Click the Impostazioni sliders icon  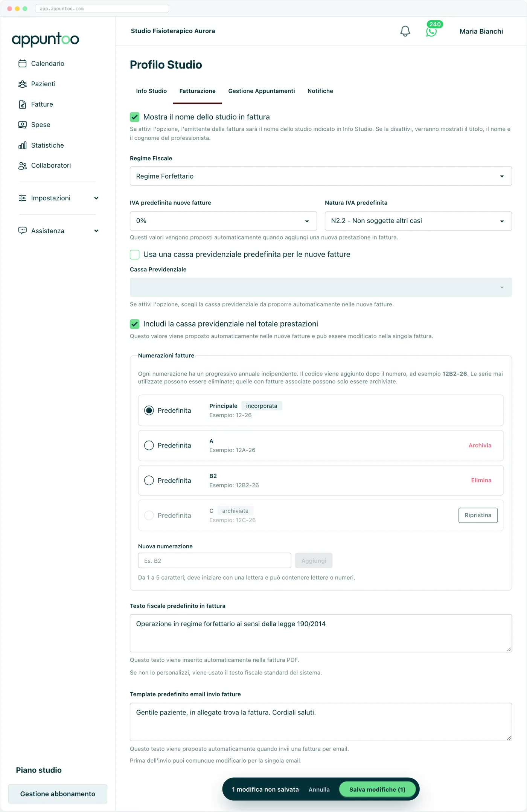coord(23,198)
